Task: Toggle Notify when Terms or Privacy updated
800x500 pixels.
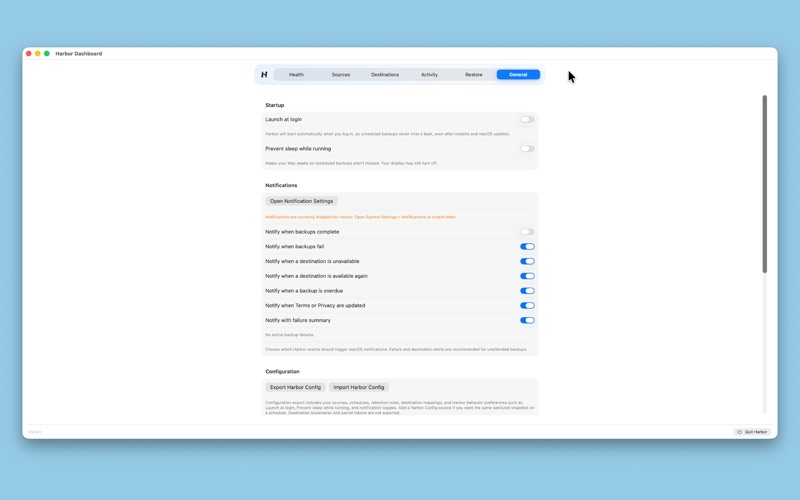Action: [527, 306]
